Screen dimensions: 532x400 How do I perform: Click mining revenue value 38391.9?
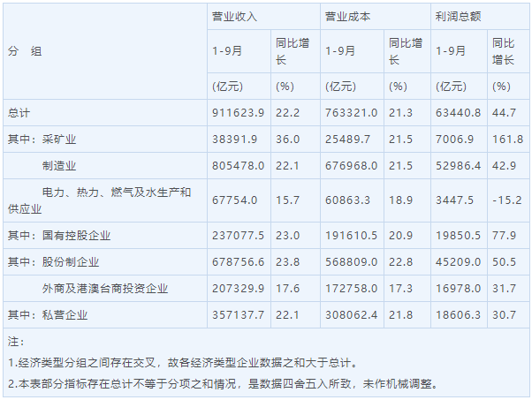click(235, 139)
